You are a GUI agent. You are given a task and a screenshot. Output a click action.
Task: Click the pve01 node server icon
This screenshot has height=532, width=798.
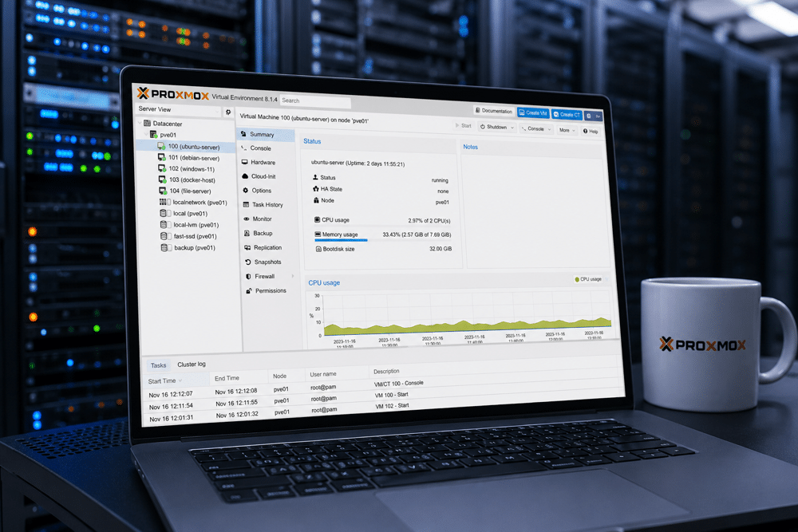click(154, 135)
